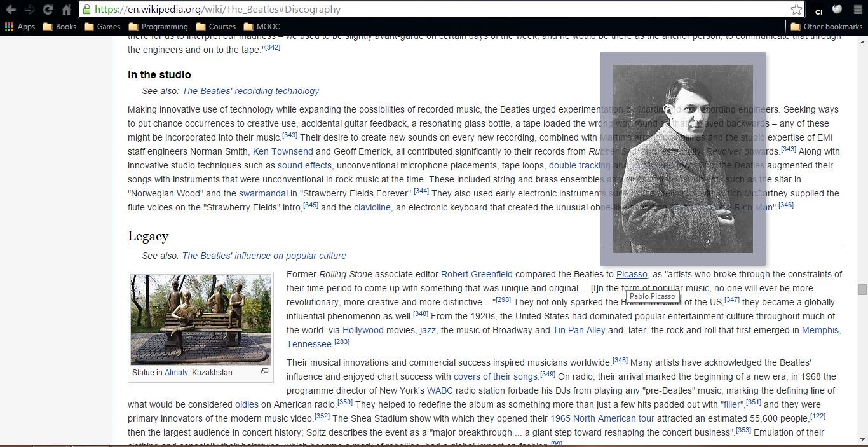
Task: Open the MOOC bookmark folder
Action: (261, 27)
